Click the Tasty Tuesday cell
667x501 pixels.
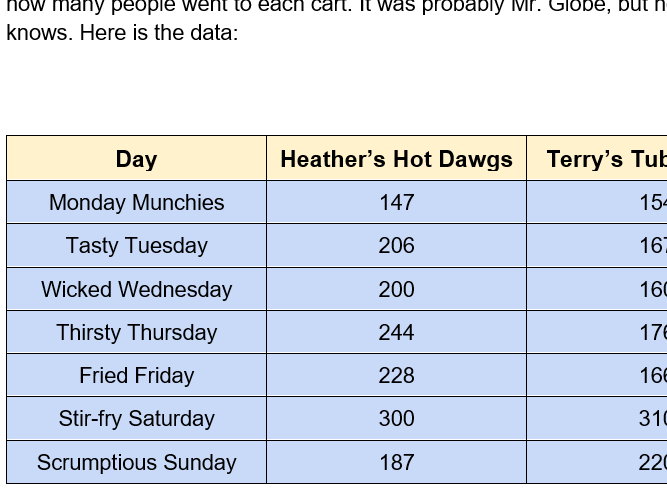137,245
